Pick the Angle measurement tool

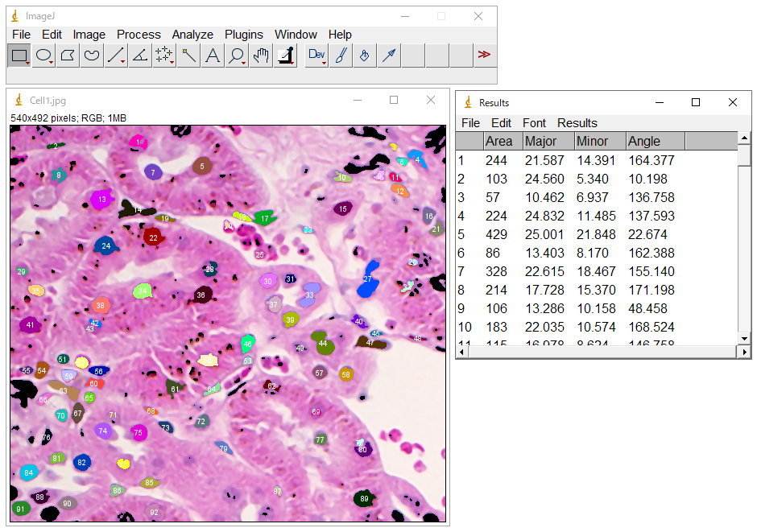point(140,56)
